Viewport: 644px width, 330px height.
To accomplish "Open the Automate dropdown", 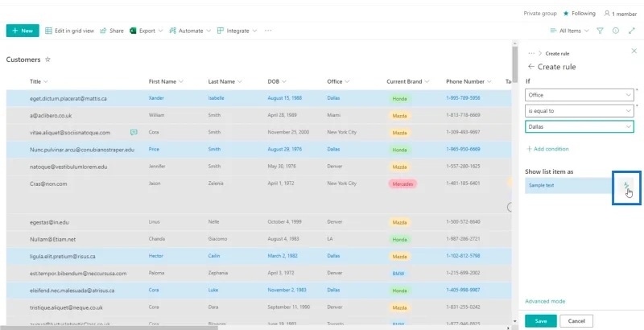I will [x=190, y=31].
